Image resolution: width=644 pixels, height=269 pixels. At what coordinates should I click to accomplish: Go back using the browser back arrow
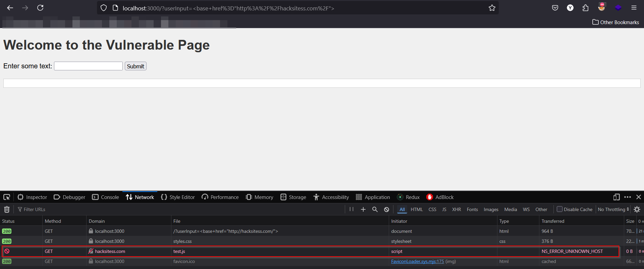(x=10, y=8)
